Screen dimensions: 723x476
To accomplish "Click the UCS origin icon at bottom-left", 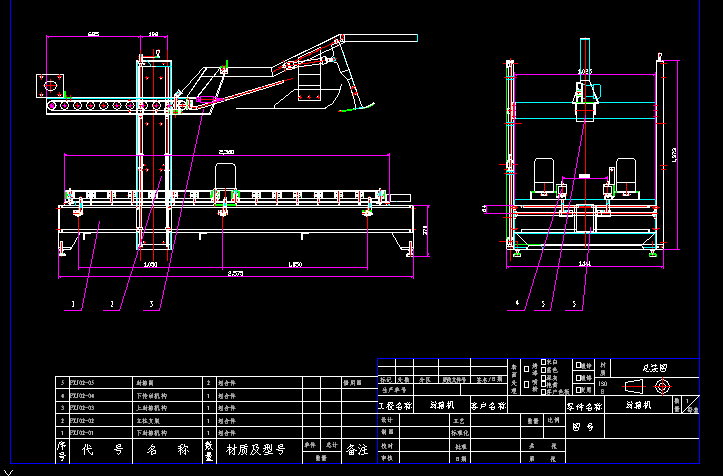I will pos(8,466).
